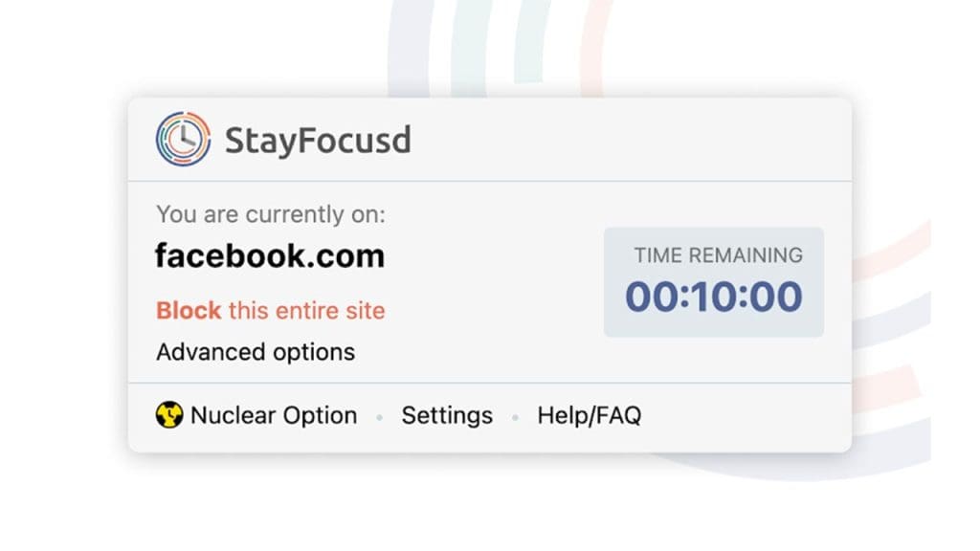The height and width of the screenshot is (551, 980).
Task: Activate the Nuclear Option
Action: click(x=273, y=415)
